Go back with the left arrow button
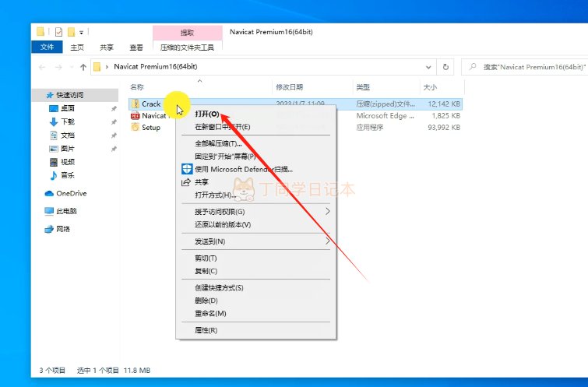 click(42, 67)
